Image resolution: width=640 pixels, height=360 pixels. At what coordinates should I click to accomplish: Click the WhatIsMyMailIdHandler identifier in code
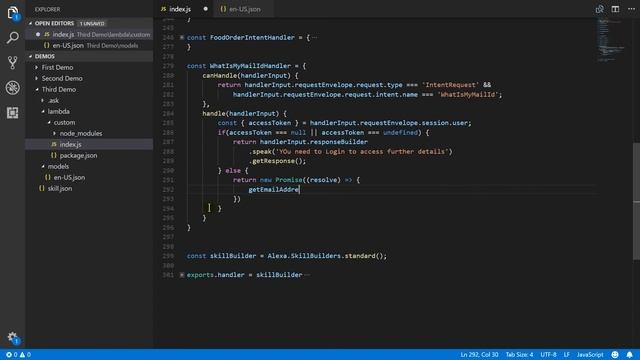pyautogui.click(x=250, y=66)
